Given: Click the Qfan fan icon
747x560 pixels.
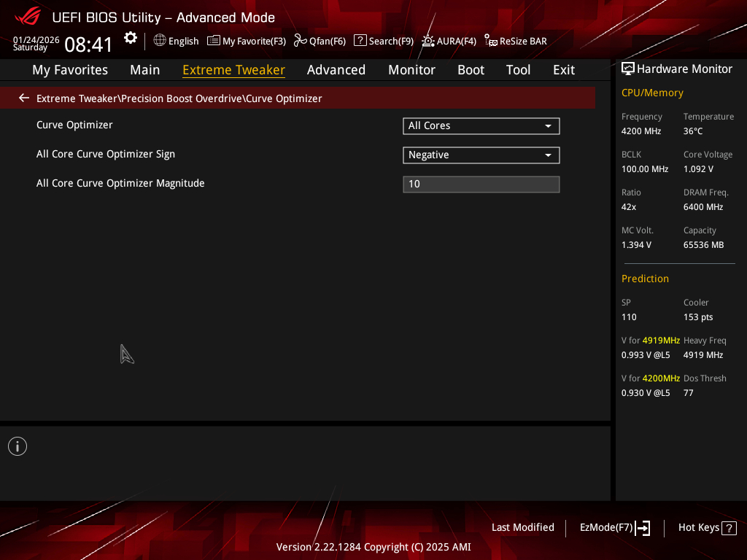Looking at the screenshot, I should point(300,41).
